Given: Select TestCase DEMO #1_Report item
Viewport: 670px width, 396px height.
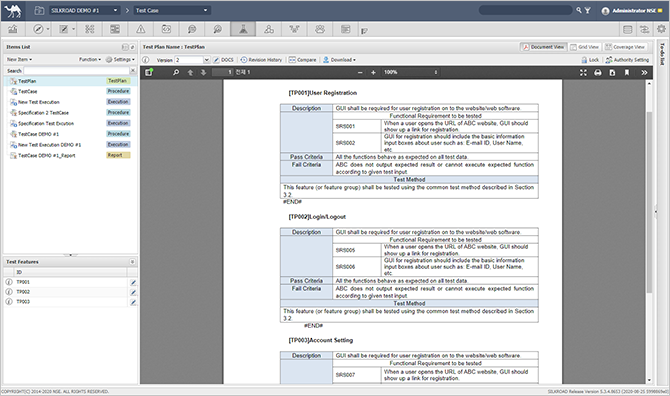Looking at the screenshot, I should pyautogui.click(x=70, y=155).
